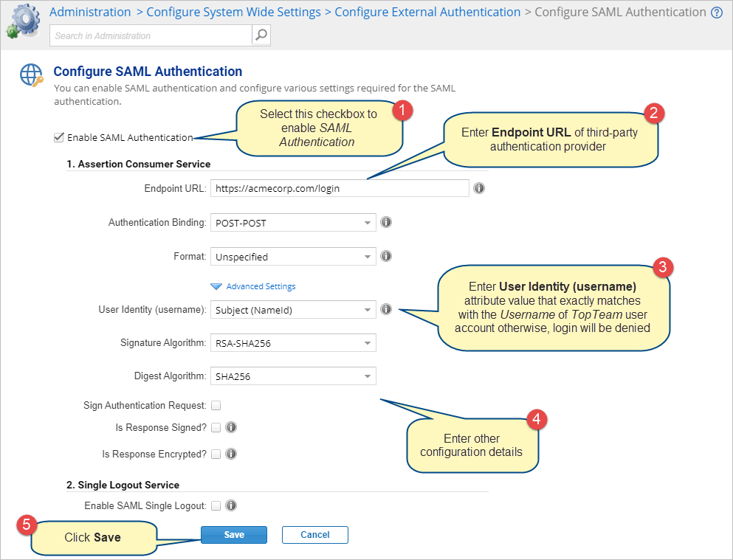Open User Identity (username) dropdown

[x=293, y=310]
